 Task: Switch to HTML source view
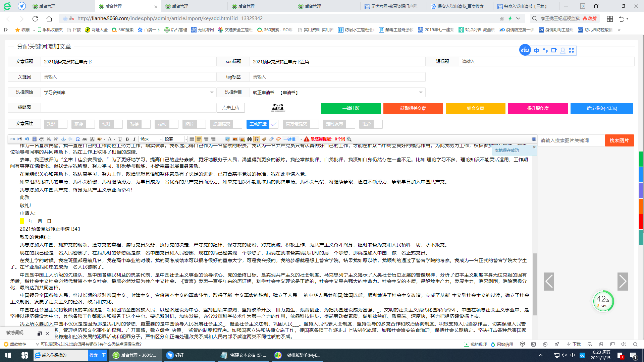[x=12, y=139]
